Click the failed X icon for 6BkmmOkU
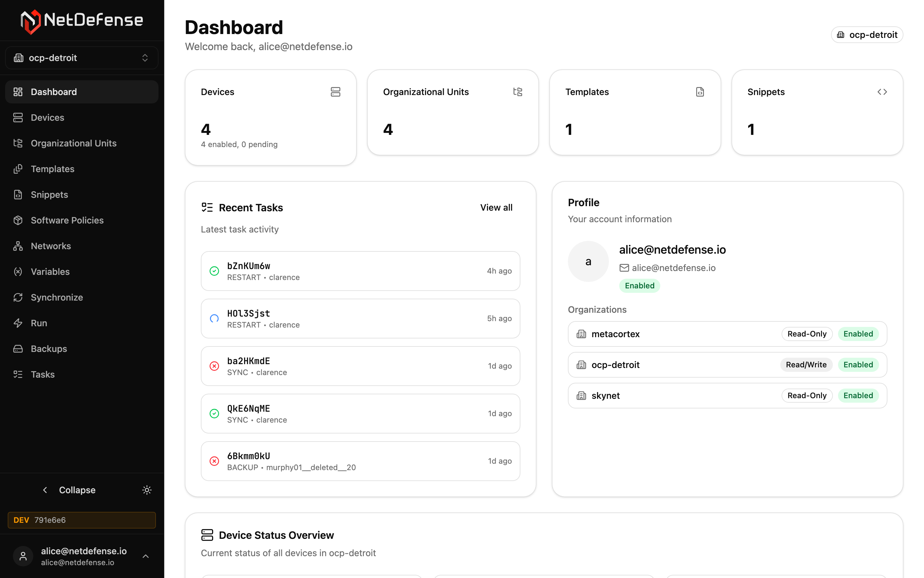 click(214, 461)
